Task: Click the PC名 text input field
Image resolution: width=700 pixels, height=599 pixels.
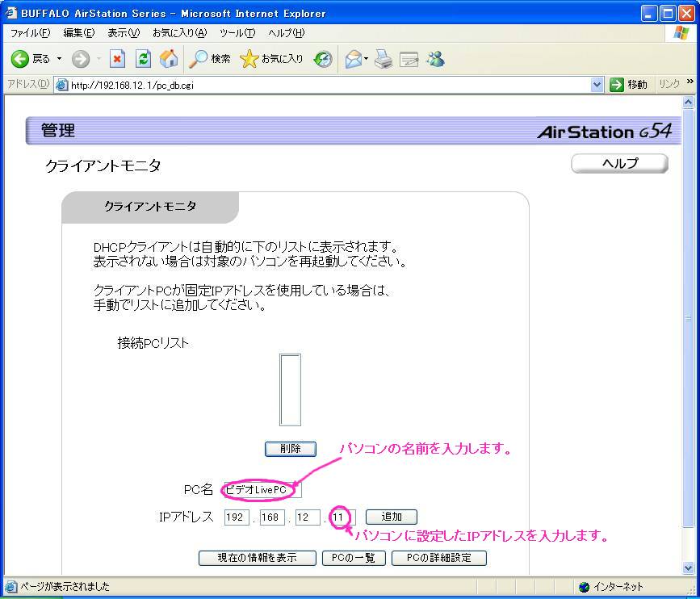Action: tap(262, 490)
